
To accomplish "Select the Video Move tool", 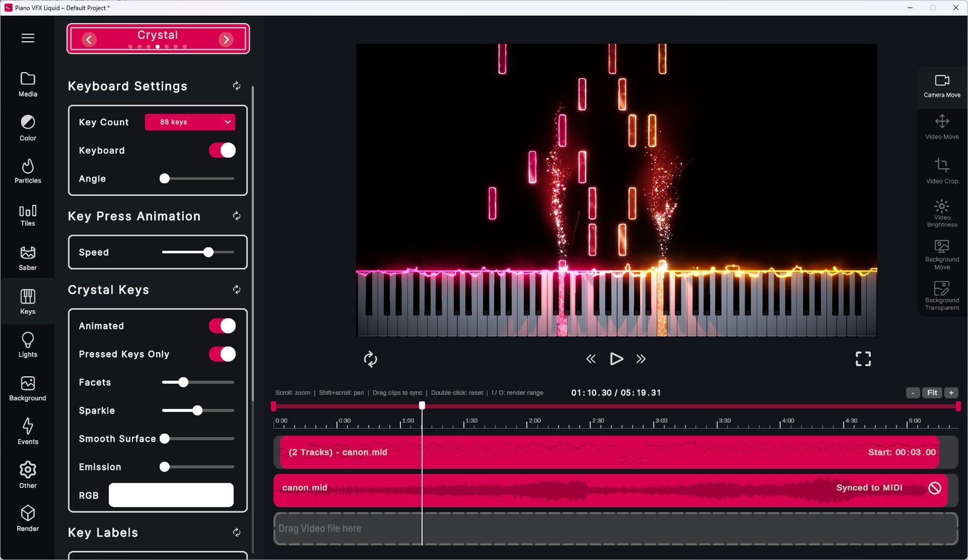I will tap(942, 128).
